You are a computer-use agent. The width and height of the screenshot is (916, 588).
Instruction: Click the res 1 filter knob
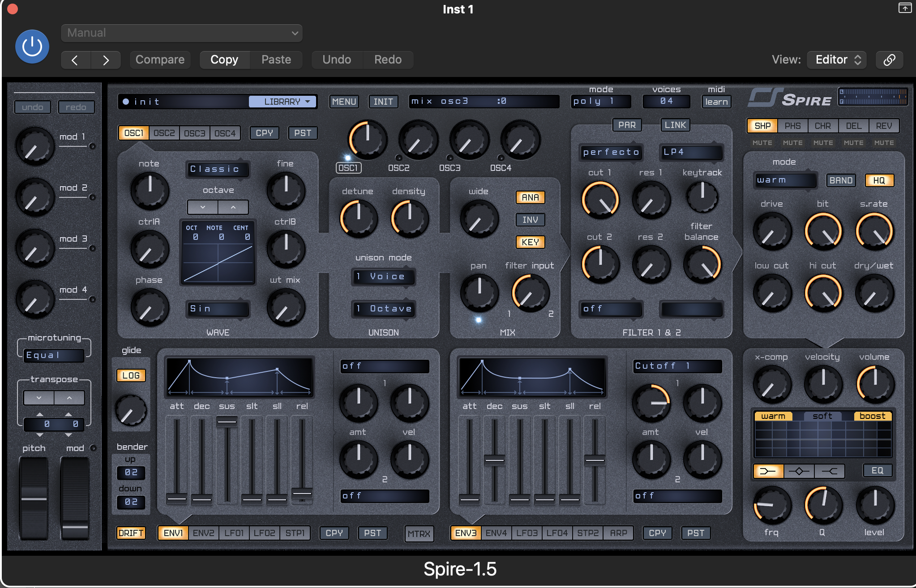click(x=651, y=200)
